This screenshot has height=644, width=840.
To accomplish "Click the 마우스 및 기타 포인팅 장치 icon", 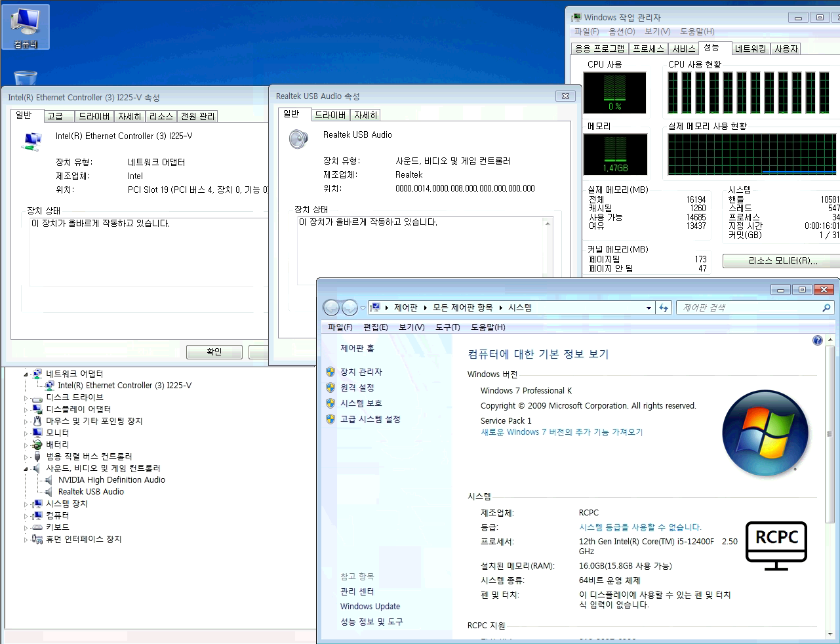I will [x=37, y=421].
